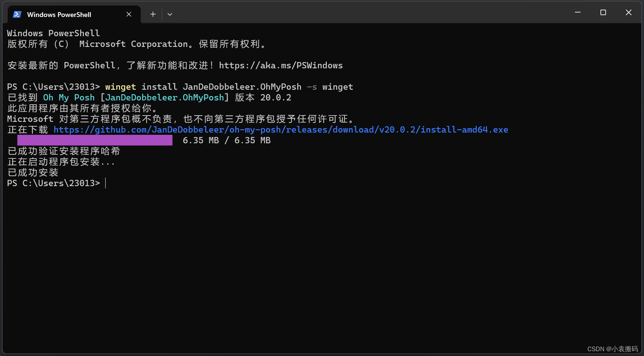Image resolution: width=644 pixels, height=356 pixels.
Task: Click the Microsoft third-party package disclaimer line
Action: tap(181, 119)
